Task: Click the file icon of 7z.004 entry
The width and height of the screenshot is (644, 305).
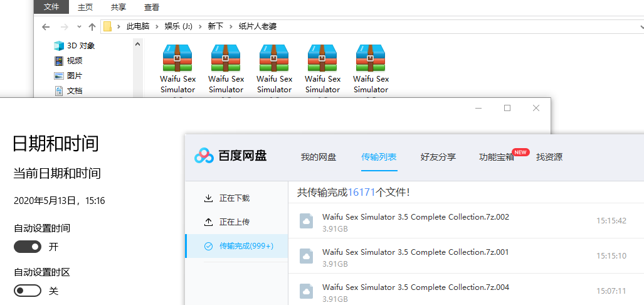Action: tap(306, 291)
